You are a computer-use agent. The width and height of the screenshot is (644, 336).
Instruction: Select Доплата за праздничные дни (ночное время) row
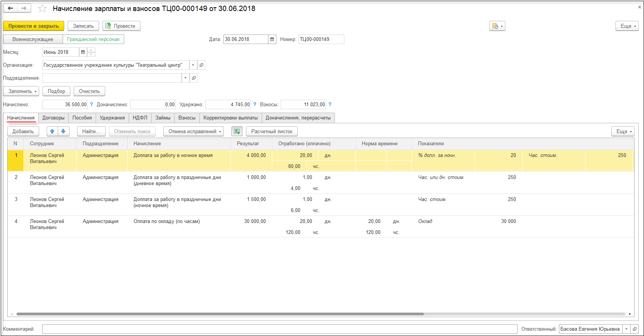coord(320,205)
